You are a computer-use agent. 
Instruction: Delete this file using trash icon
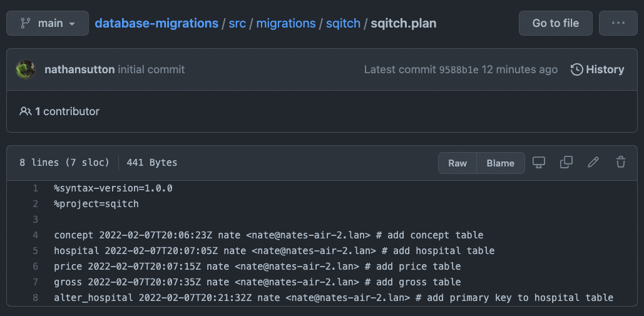[621, 163]
